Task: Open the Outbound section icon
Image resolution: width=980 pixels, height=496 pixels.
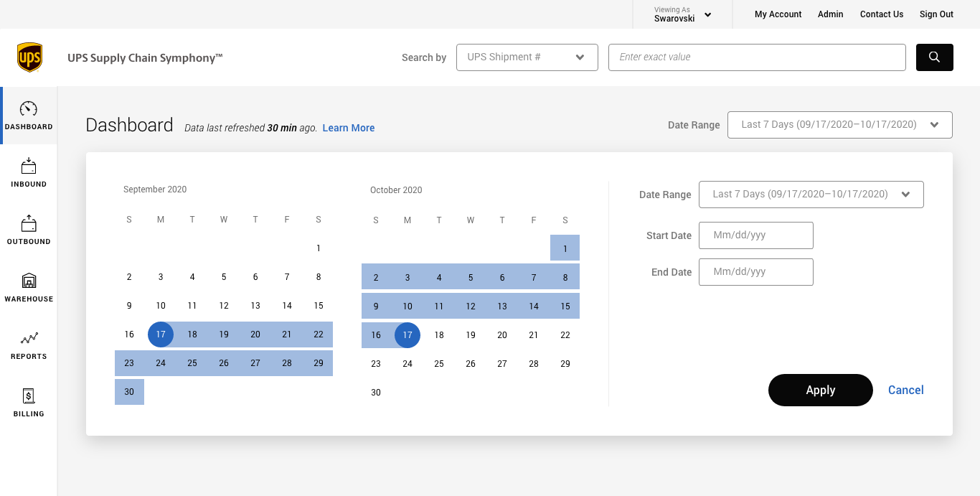Action: [x=29, y=223]
